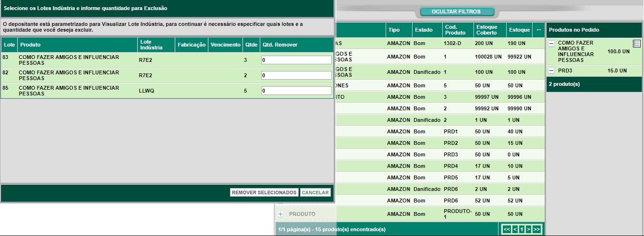Click REMOVER SELECIONADOS button
The image size is (644, 236).
click(264, 192)
